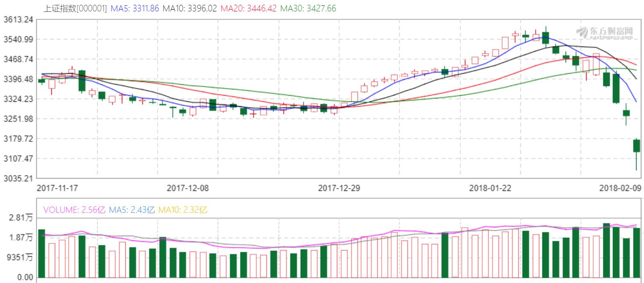
Task: Select the 2018-01-22 date marker
Action: click(x=489, y=188)
